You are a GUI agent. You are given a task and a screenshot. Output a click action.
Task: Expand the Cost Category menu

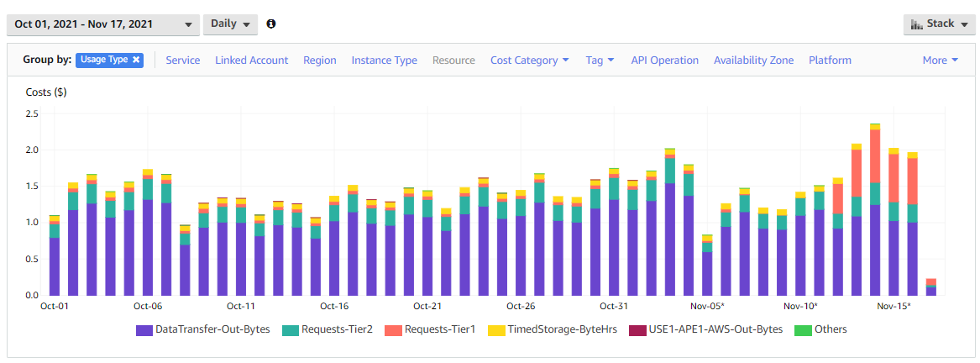coord(529,60)
